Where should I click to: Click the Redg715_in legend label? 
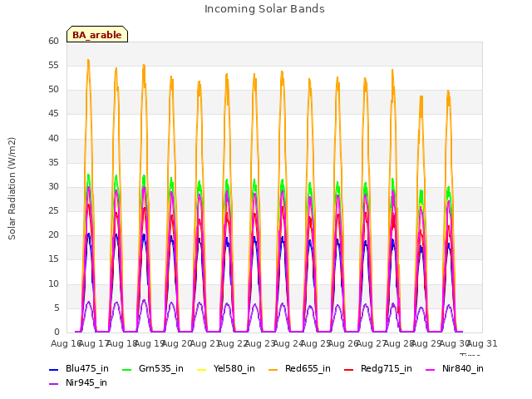click(x=387, y=369)
